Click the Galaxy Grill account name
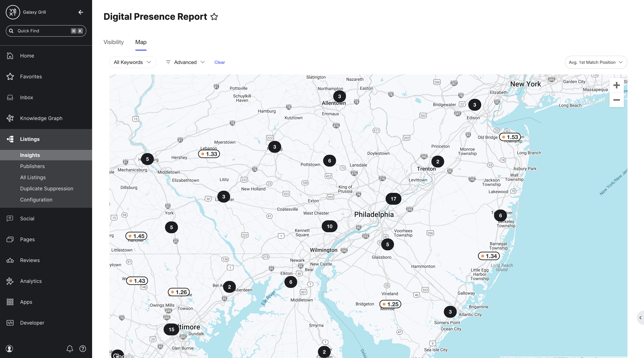The height and width of the screenshot is (358, 644). (x=35, y=12)
